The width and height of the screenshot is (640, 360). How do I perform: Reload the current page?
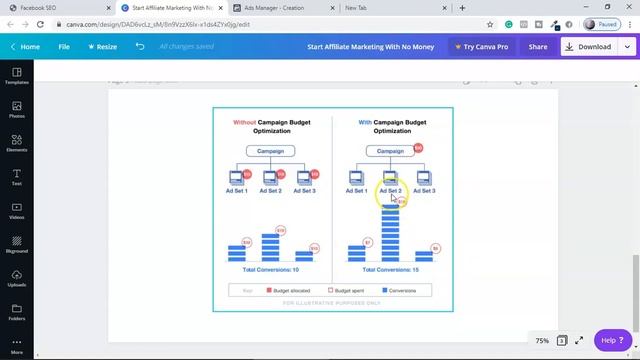pyautogui.click(x=40, y=24)
